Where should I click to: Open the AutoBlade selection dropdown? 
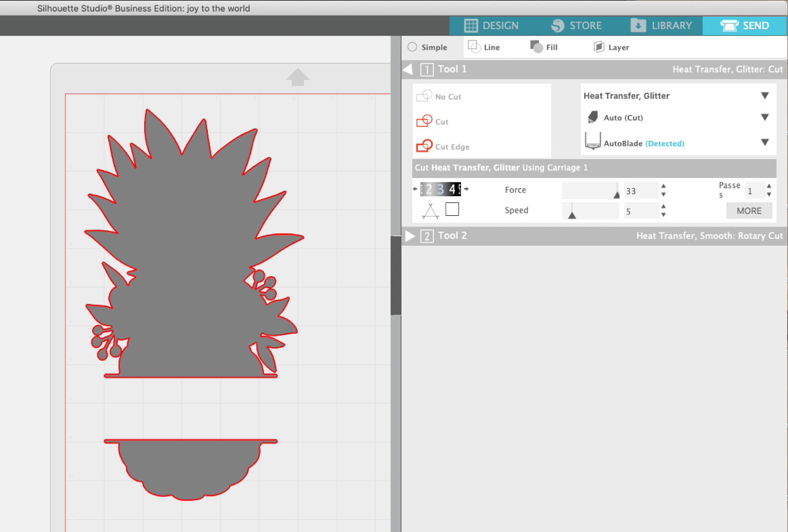tap(764, 142)
